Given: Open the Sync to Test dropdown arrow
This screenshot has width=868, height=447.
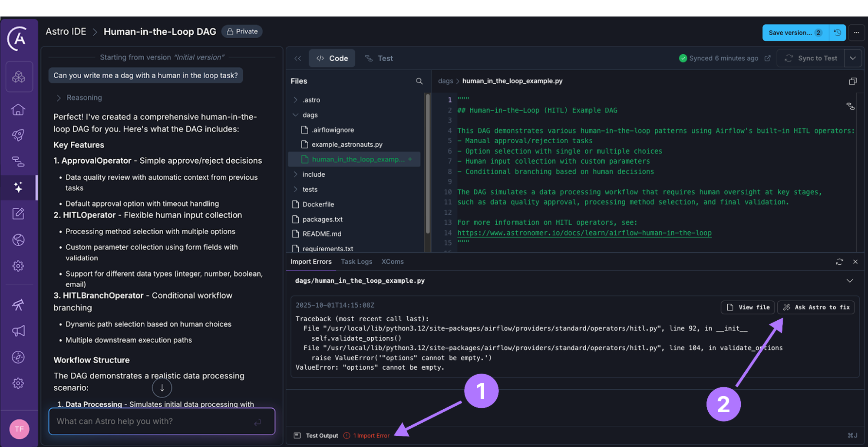Looking at the screenshot, I should click(853, 58).
